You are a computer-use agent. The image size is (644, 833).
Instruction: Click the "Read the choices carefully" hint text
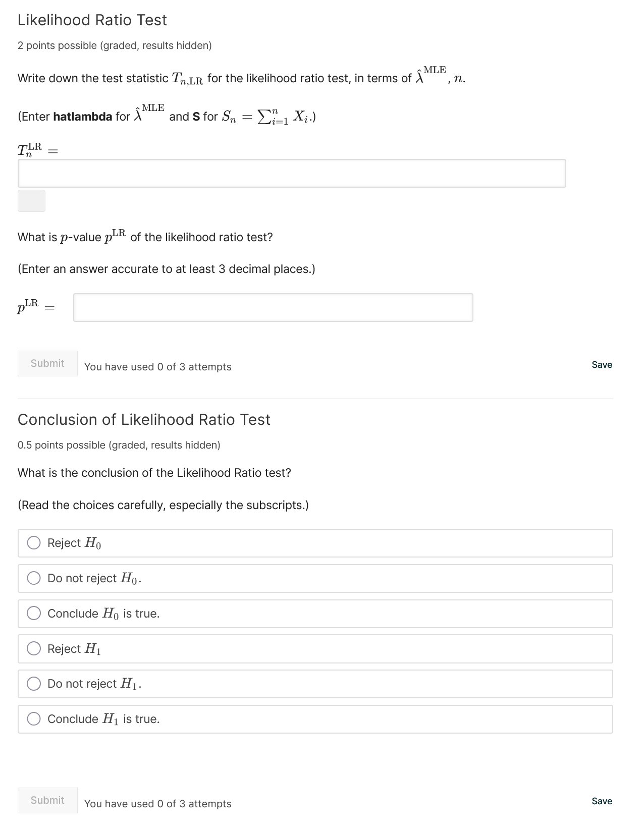point(163,505)
